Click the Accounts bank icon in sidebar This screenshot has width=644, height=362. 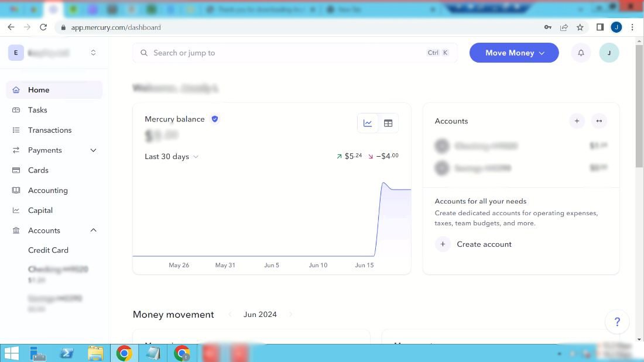(x=16, y=230)
